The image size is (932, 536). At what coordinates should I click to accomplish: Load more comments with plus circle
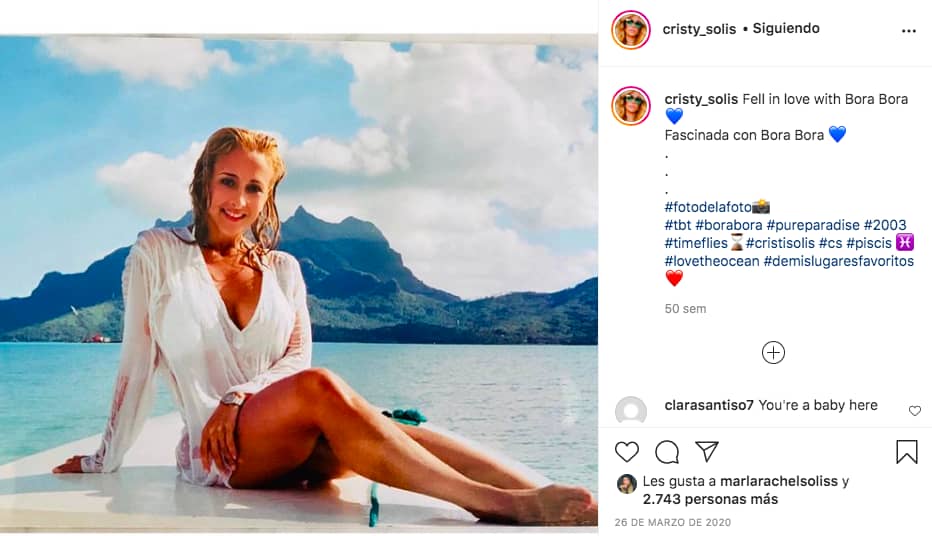(773, 352)
